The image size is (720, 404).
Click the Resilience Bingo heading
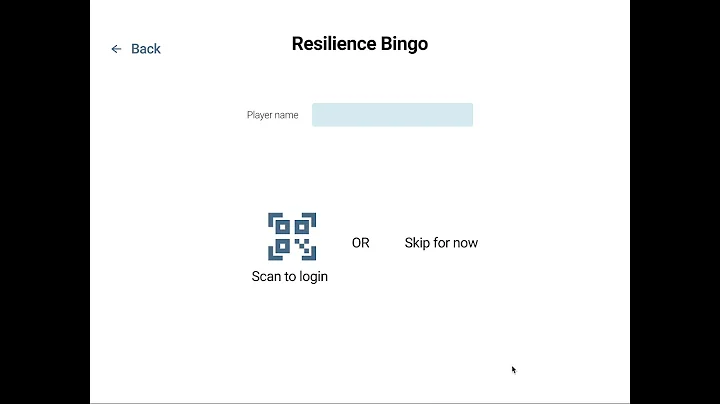pos(360,44)
